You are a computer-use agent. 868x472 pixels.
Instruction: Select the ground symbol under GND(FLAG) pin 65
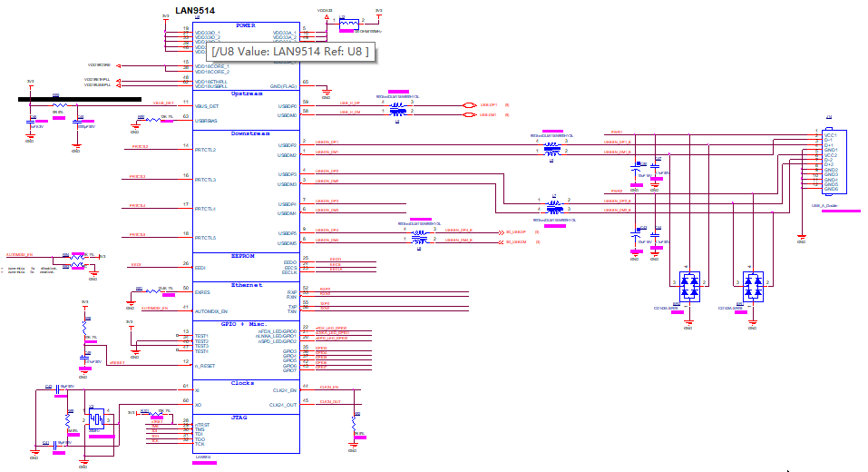pyautogui.click(x=327, y=92)
